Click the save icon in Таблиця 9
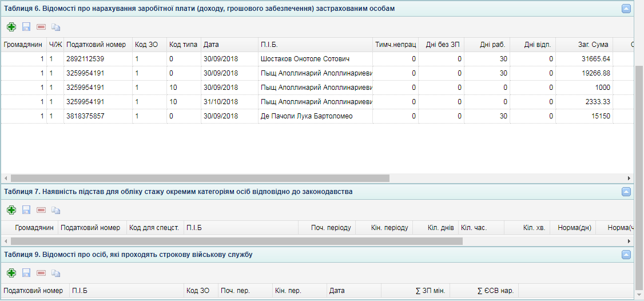Image resolution: width=644 pixels, height=301 pixels. (x=26, y=272)
